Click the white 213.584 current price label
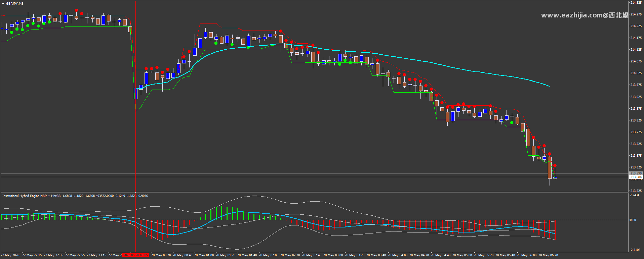This screenshot has width=644, height=259. coord(636,177)
